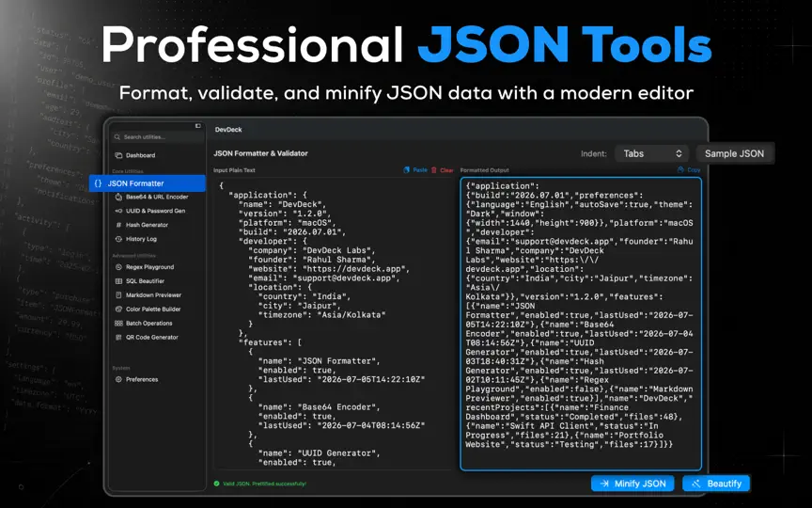Screen dimensions: 812x508
Task: Open the Indent dropdown set to Tabs
Action: (x=652, y=153)
